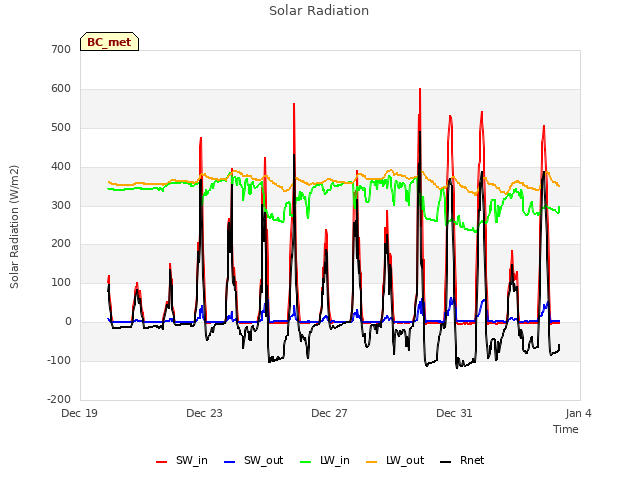Click the orange LW_out legend color marker

pos(372,462)
